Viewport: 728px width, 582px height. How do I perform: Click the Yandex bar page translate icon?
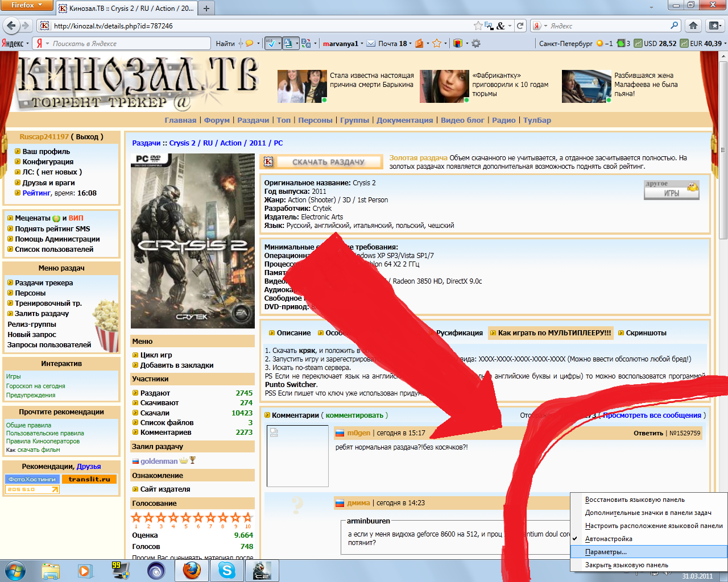(x=288, y=43)
